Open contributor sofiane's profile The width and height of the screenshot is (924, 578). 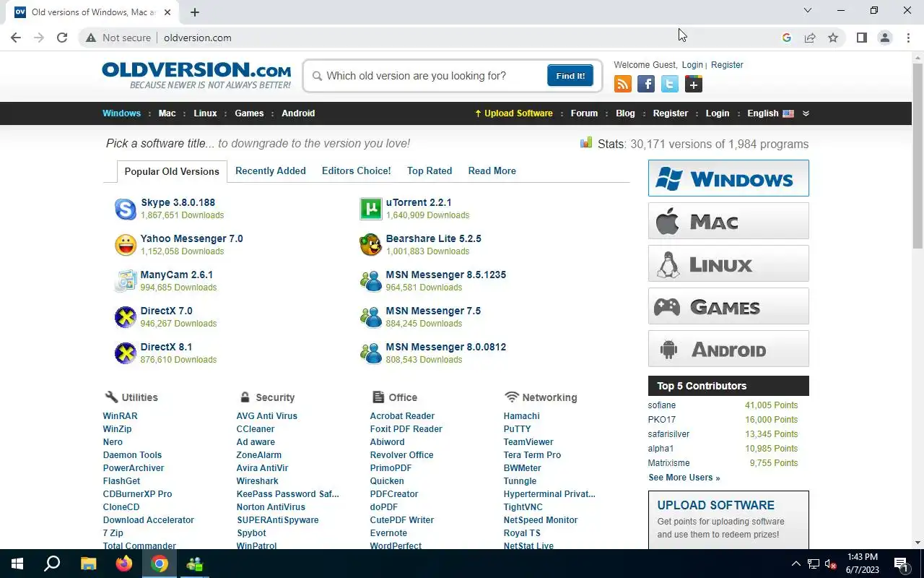pyautogui.click(x=662, y=405)
